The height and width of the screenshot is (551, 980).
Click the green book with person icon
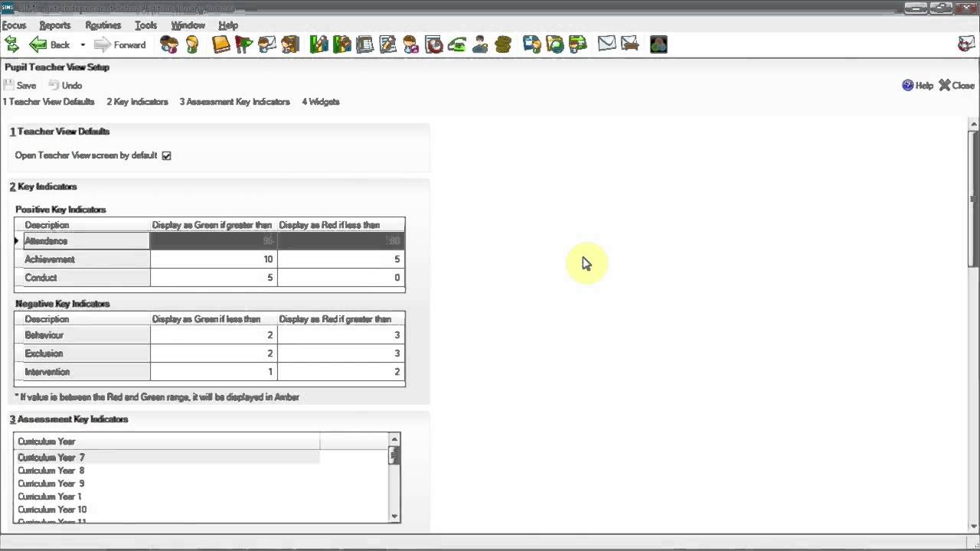click(342, 44)
